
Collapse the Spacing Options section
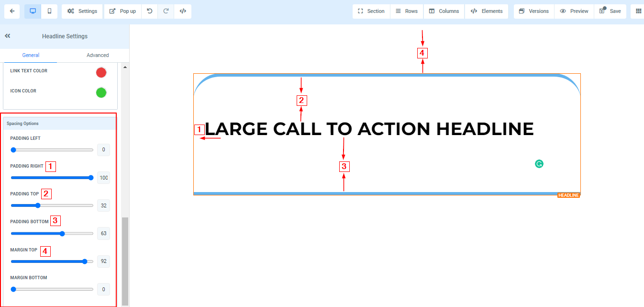(60, 124)
